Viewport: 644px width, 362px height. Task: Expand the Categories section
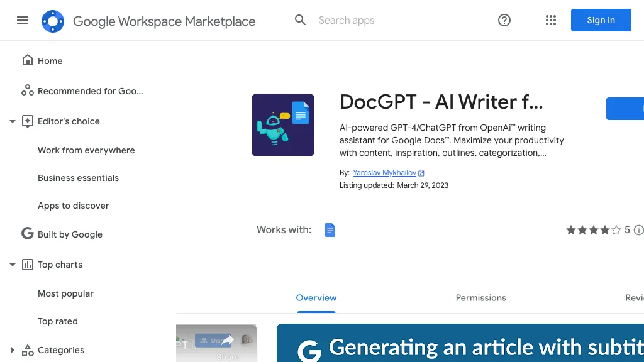(x=13, y=350)
